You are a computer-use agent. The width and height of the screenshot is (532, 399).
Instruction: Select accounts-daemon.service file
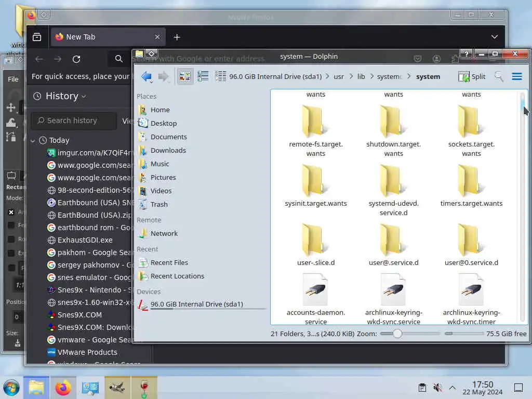[315, 299]
